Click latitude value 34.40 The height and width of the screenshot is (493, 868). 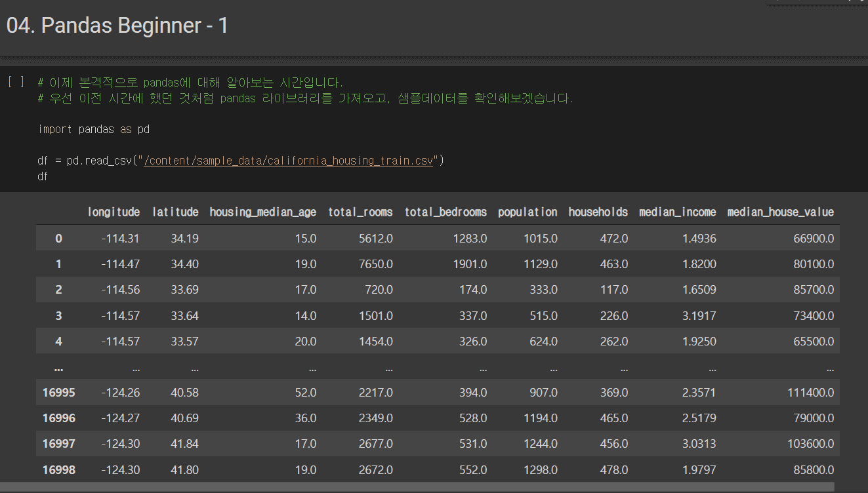point(184,264)
